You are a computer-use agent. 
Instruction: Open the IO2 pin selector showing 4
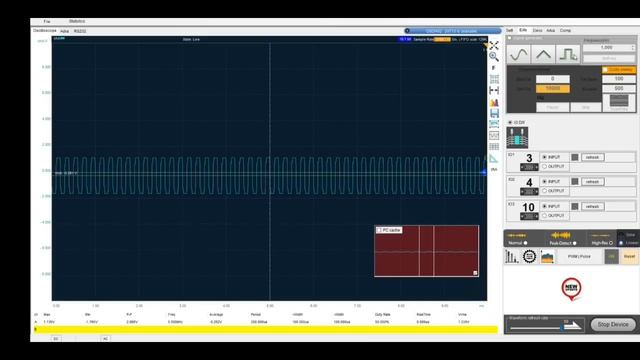coord(529,192)
